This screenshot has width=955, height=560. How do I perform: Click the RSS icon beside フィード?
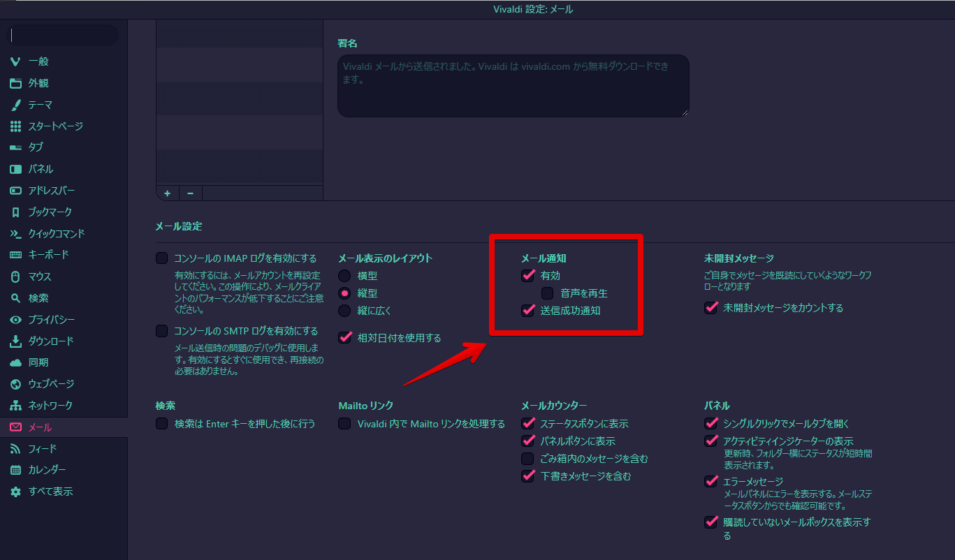(15, 448)
